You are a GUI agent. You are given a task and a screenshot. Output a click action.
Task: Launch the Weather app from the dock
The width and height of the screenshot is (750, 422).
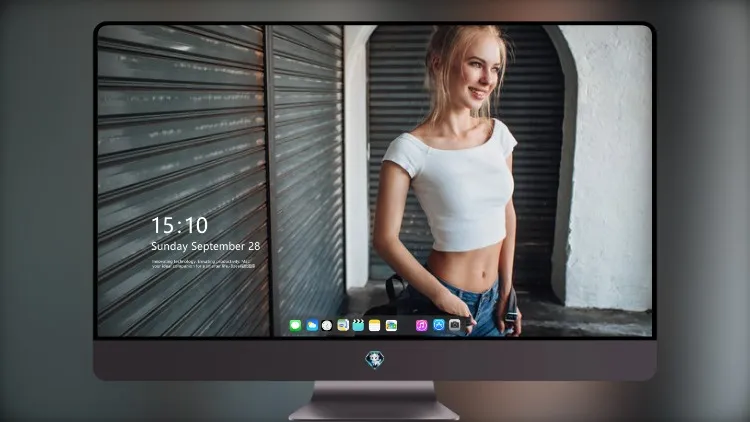(x=312, y=326)
